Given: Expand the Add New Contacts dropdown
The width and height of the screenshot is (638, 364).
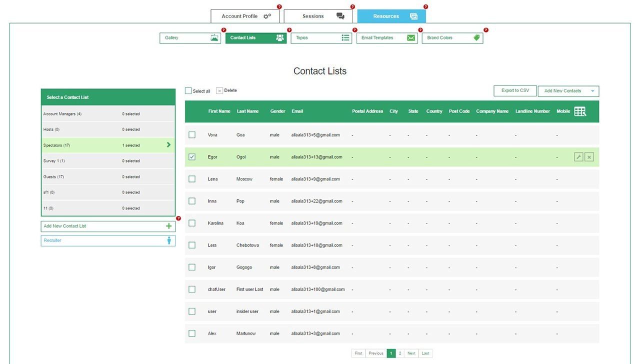Looking at the screenshot, I should pos(592,91).
